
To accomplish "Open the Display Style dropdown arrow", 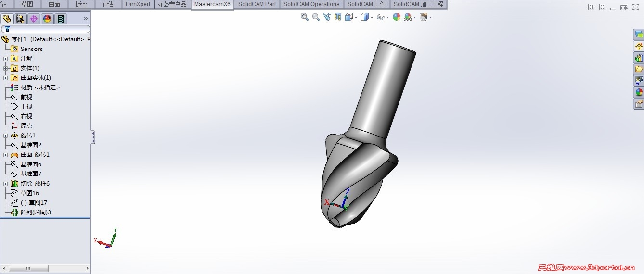I will [372, 17].
